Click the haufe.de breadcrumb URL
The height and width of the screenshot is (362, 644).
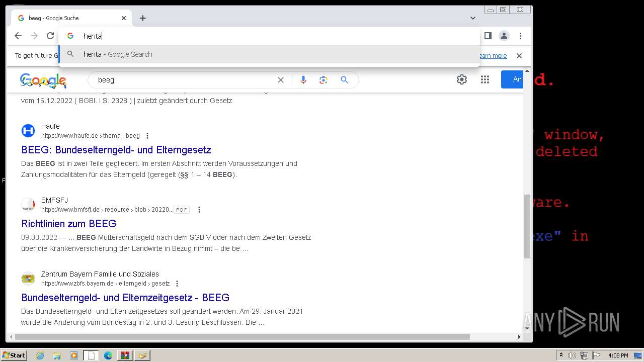91,136
